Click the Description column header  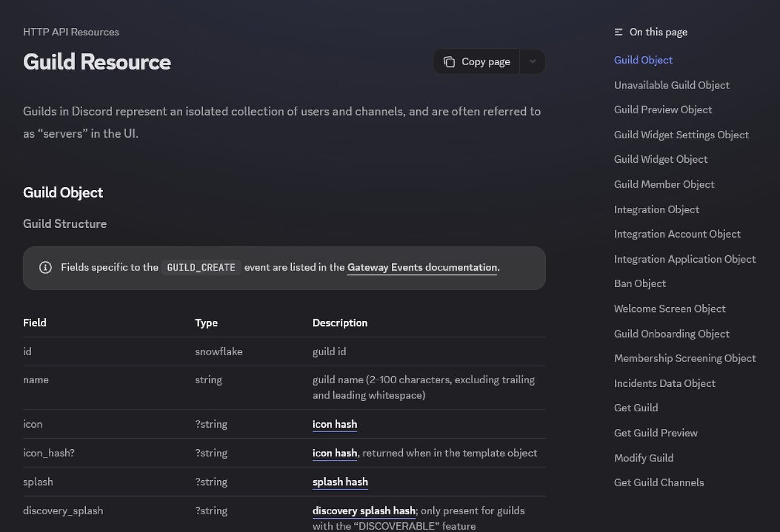click(340, 322)
